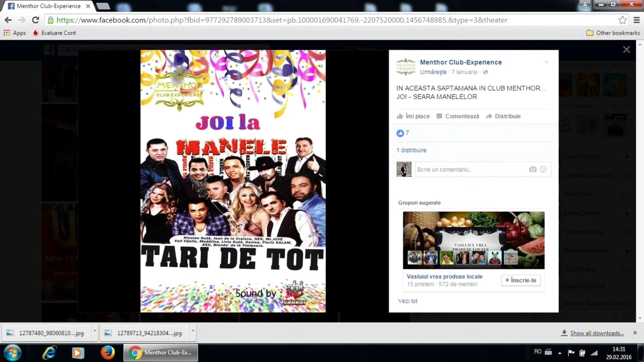
Task: Open dropdown for 12787480 download item
Action: (x=95, y=333)
